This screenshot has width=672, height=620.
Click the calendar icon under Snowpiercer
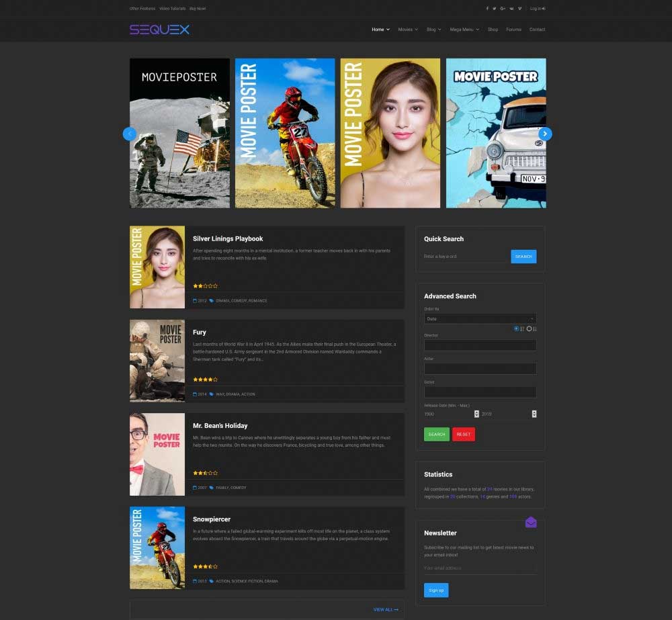195,582
